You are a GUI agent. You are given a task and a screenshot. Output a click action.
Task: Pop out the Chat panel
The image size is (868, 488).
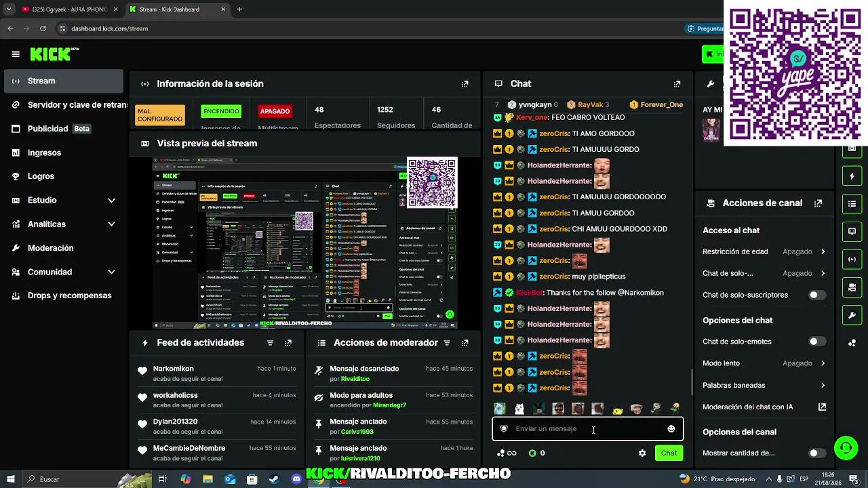click(x=677, y=84)
